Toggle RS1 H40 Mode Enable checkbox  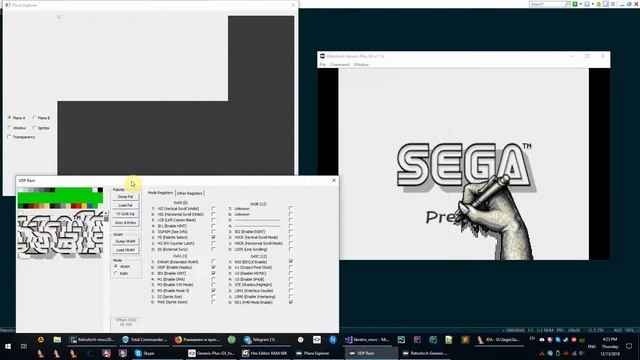coord(291,302)
